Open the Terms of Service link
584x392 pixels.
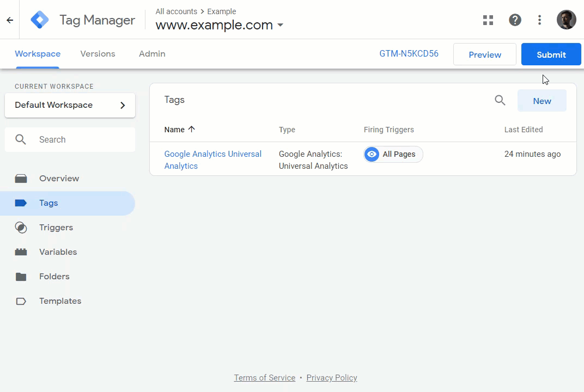pos(264,378)
